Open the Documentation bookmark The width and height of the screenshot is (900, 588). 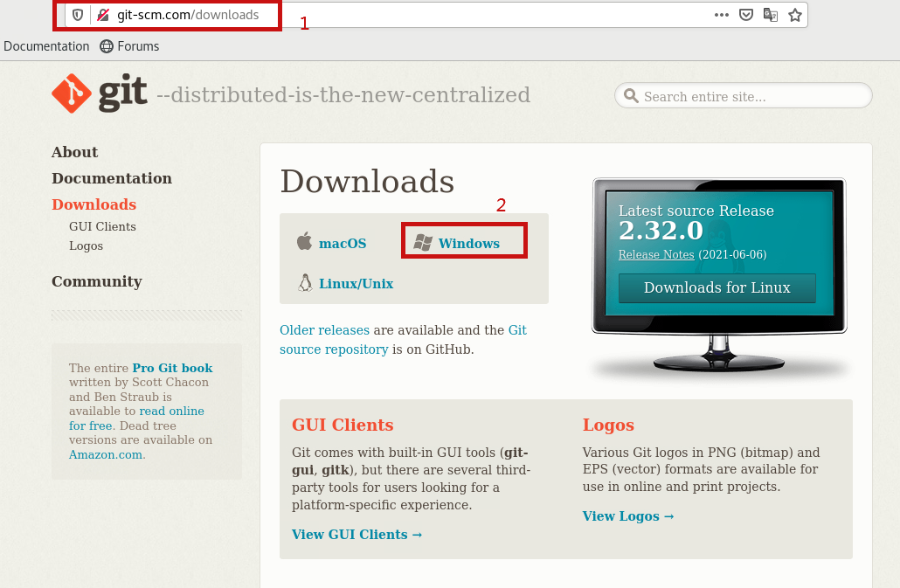pos(46,46)
